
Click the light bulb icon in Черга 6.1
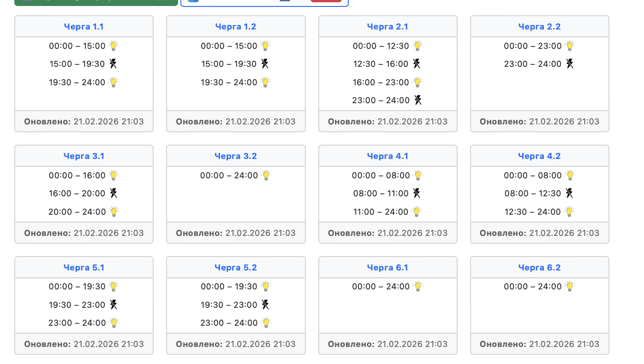pyautogui.click(x=418, y=286)
